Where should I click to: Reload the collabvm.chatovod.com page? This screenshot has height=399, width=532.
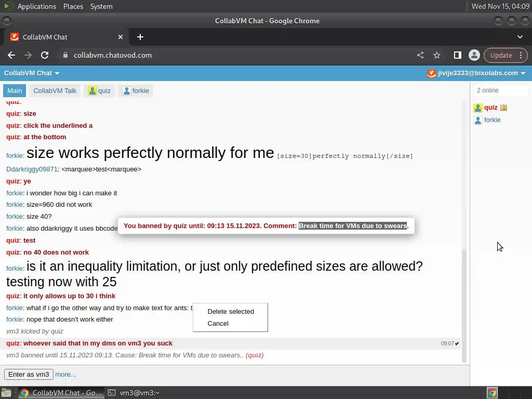tap(45, 55)
